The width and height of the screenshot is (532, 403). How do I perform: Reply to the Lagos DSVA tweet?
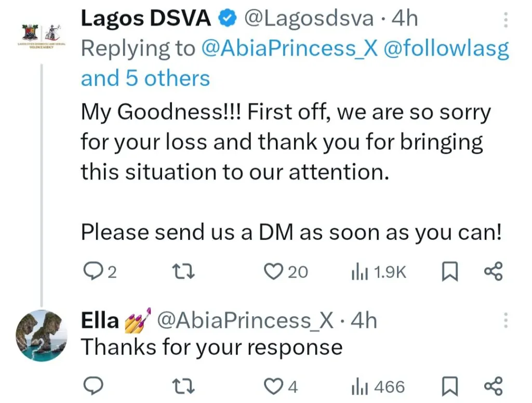tap(93, 271)
